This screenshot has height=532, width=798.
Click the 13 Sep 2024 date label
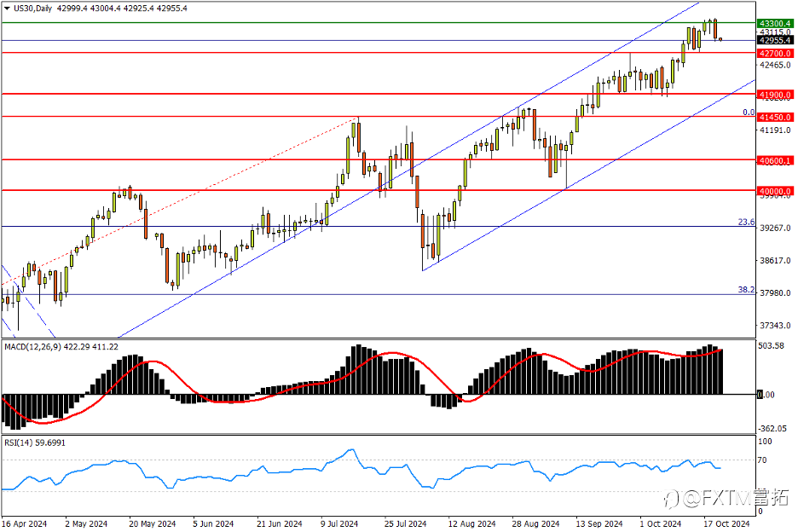(599, 523)
